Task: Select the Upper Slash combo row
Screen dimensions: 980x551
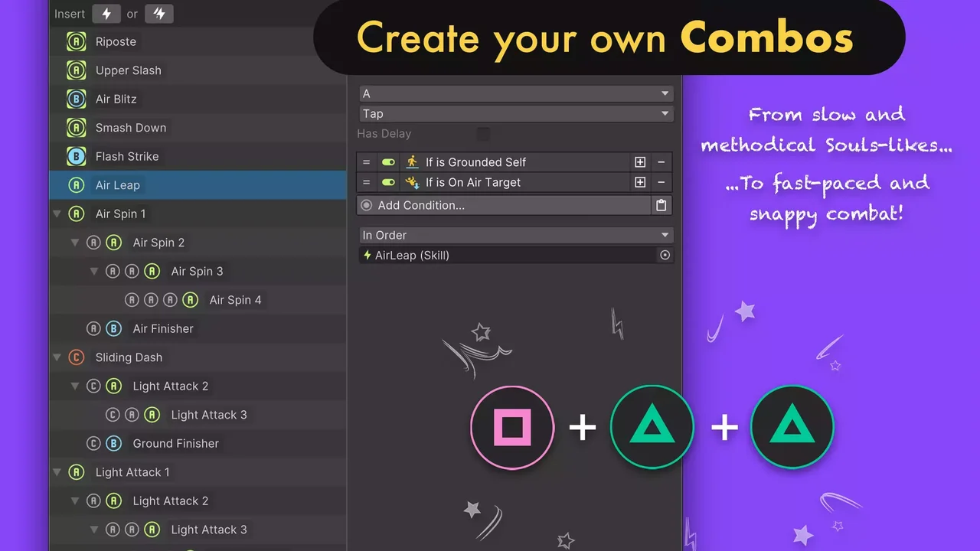Action: [198, 70]
